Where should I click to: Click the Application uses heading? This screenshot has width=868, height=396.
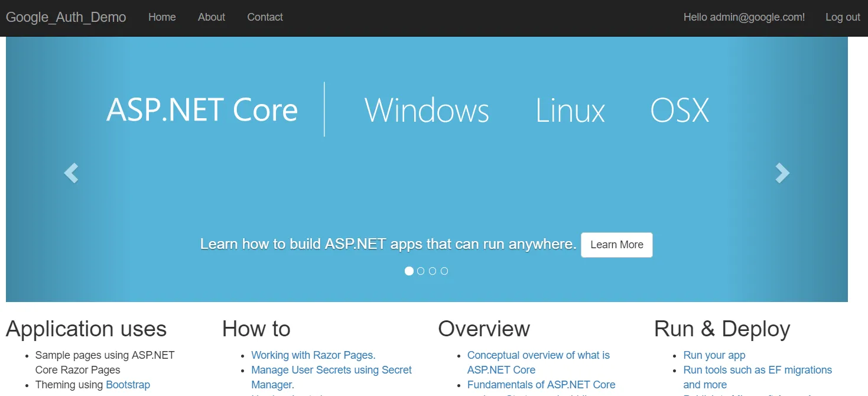coord(86,329)
